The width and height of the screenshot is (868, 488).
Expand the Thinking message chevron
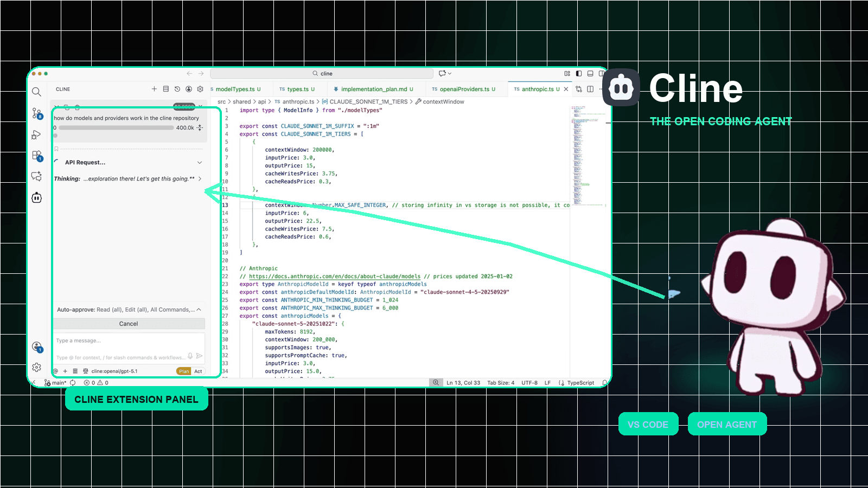[200, 179]
